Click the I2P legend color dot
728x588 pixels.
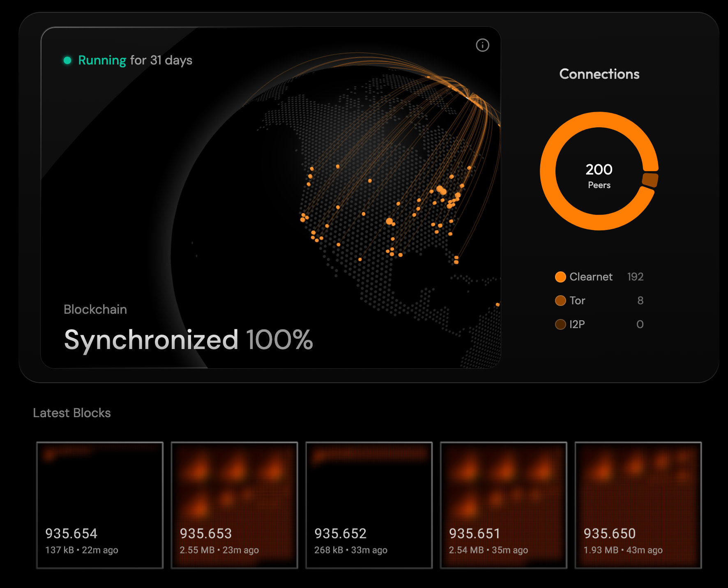coord(560,324)
